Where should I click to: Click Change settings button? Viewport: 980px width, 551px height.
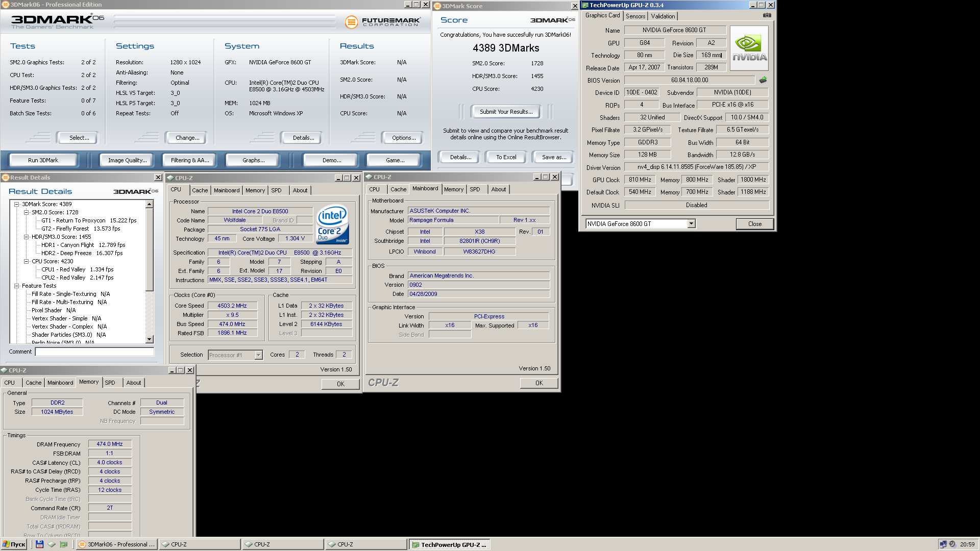click(187, 138)
